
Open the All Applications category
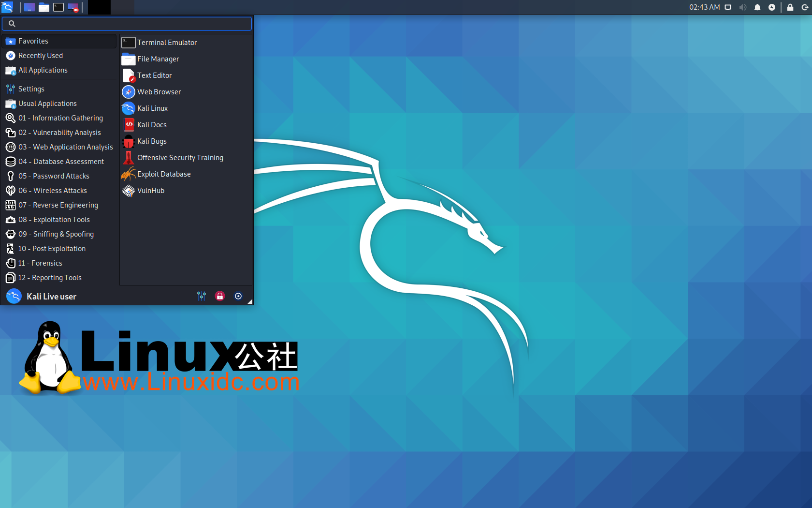point(59,70)
